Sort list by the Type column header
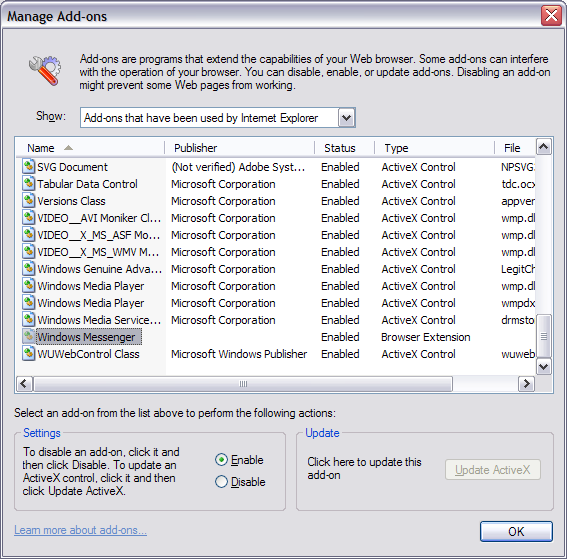The image size is (567, 559). coord(435,148)
